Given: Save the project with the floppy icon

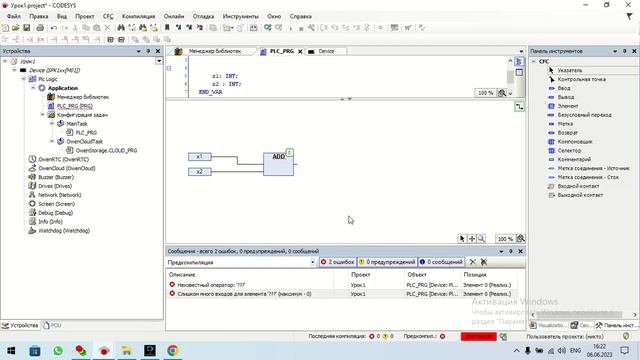Looking at the screenshot, I should 27,28.
